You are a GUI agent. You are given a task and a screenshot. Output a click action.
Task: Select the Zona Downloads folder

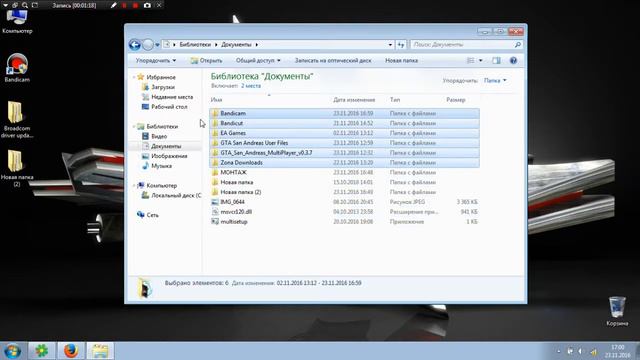344,162
